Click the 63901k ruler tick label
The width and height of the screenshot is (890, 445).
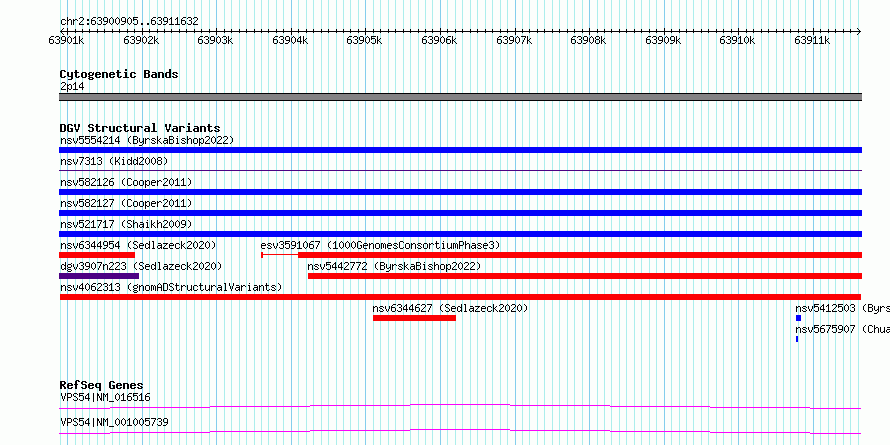point(67,40)
